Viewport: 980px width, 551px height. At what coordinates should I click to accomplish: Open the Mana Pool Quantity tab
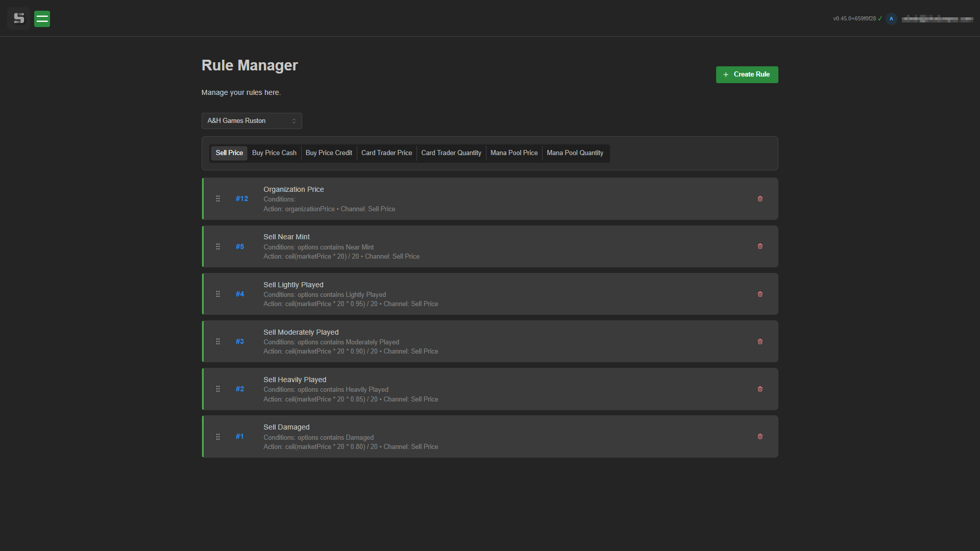tap(575, 153)
